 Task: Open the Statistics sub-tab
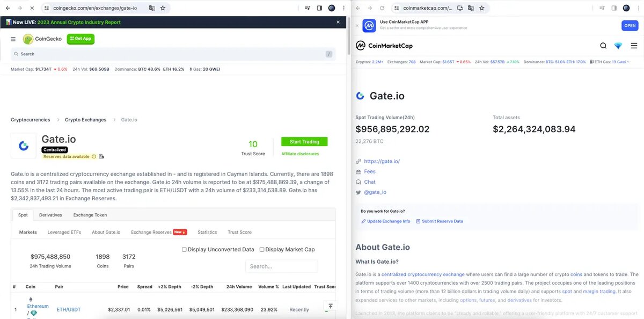[207, 232]
